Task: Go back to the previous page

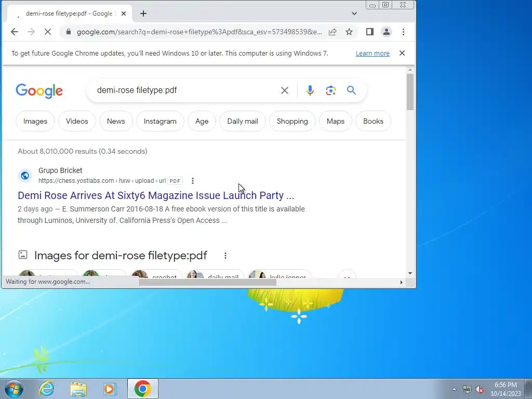Action: (x=14, y=32)
